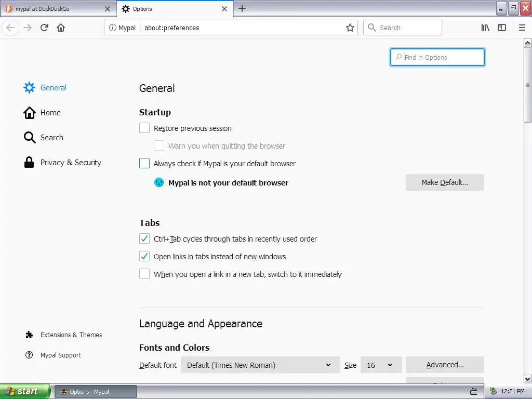Uncheck Ctrl+Tab cycles through tabs option
Screen dimensions: 532x399
[x=144, y=238]
